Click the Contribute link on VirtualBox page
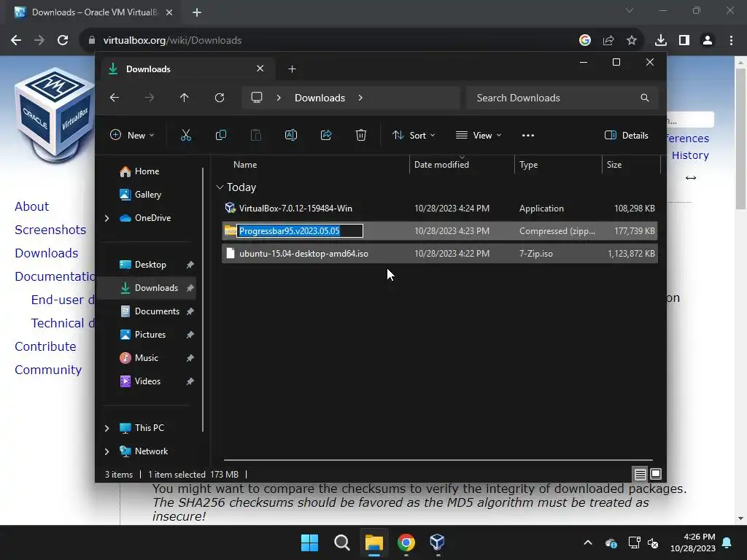The width and height of the screenshot is (747, 560). point(45,346)
